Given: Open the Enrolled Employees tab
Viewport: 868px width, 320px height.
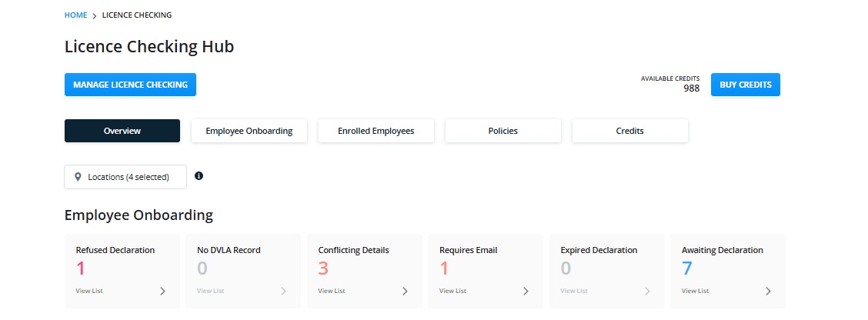Looking at the screenshot, I should click(376, 132).
